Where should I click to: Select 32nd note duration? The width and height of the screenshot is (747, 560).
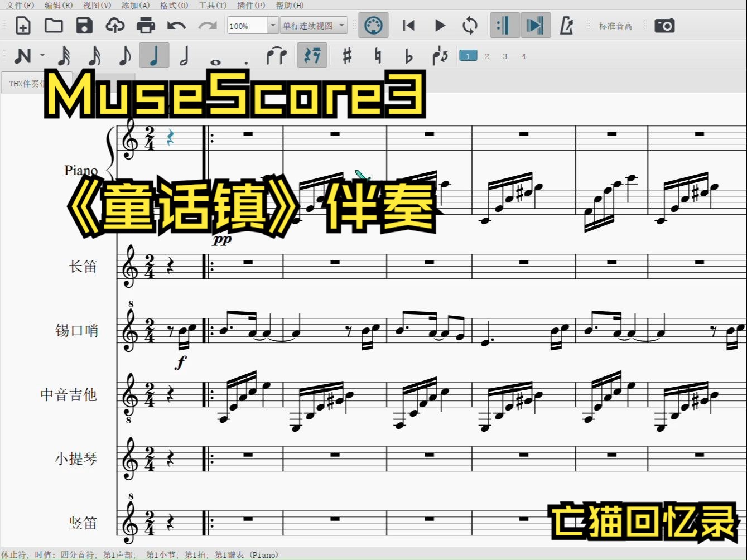coord(94,56)
